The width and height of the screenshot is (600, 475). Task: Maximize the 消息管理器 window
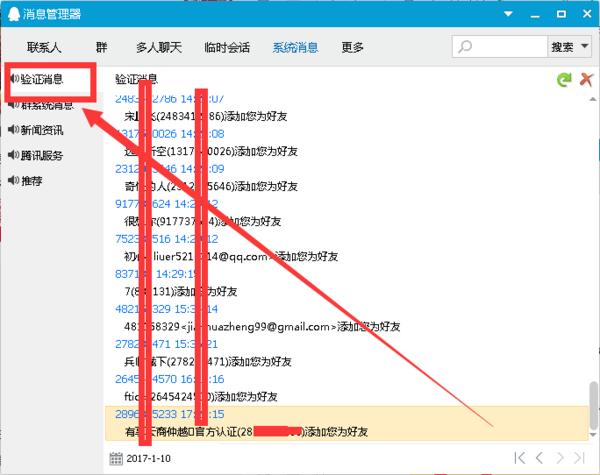pos(561,14)
